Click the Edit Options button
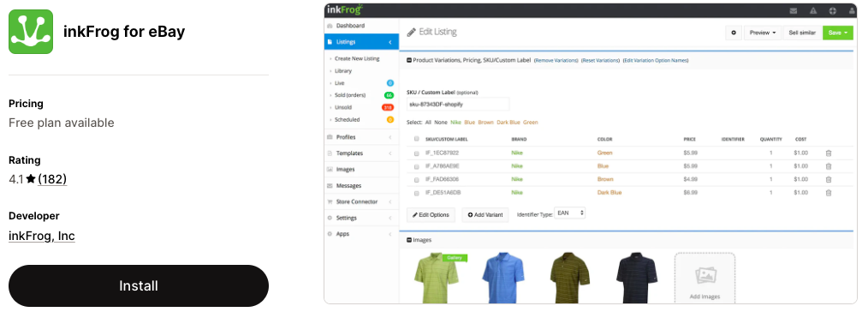This screenshot has width=868, height=312. click(431, 215)
